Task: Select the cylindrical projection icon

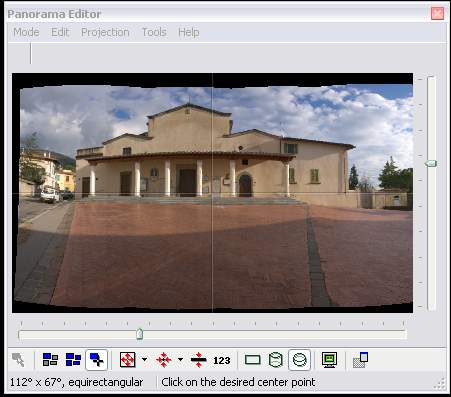Action: [x=276, y=360]
